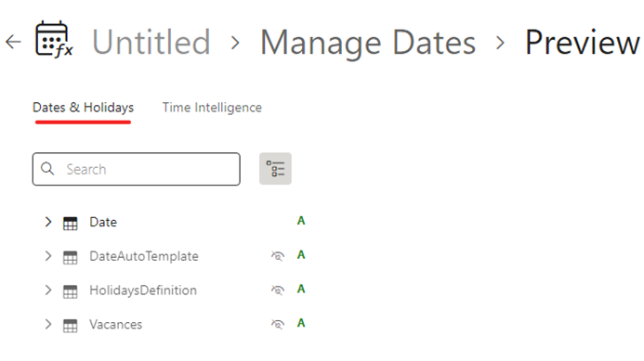Expand the Vacances table node
The width and height of the screenshot is (644, 361).
pyautogui.click(x=48, y=324)
